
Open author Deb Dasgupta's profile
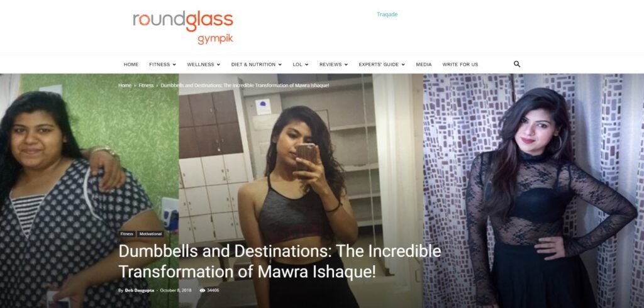(139, 290)
